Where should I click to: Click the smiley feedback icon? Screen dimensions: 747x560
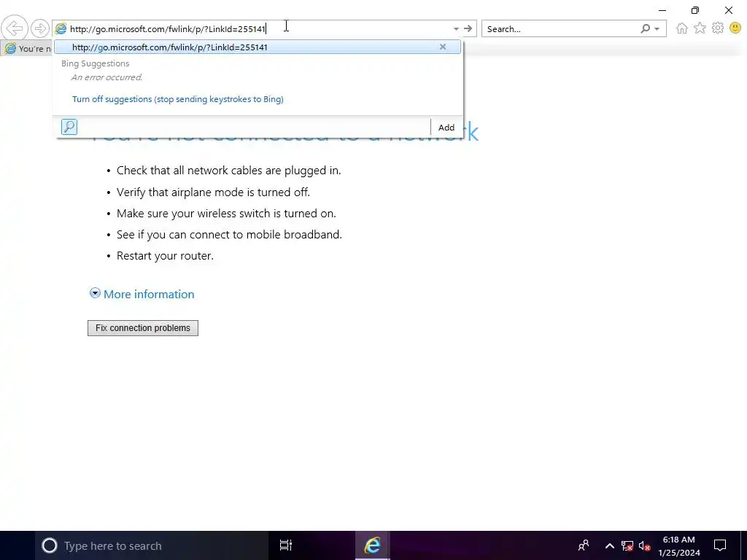(x=735, y=28)
